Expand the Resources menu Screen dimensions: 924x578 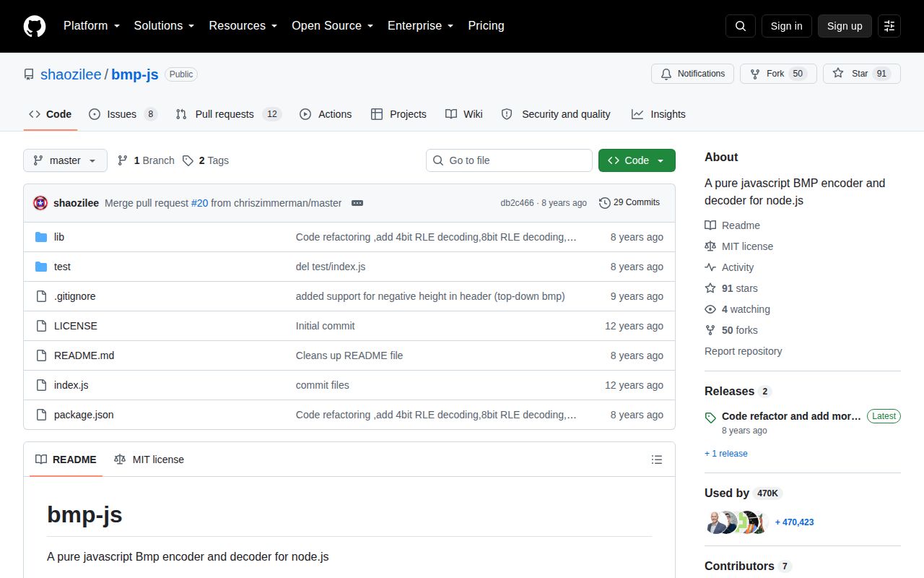pyautogui.click(x=243, y=25)
